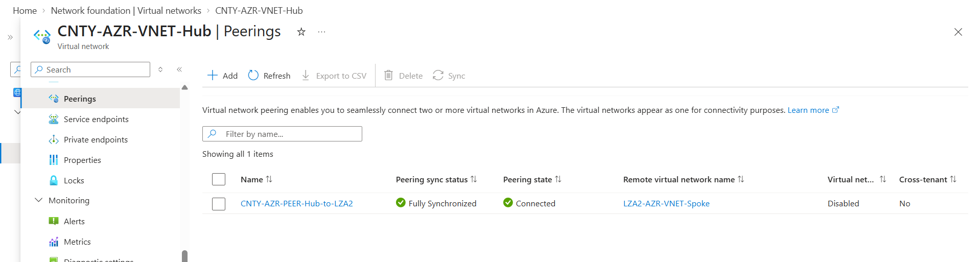The width and height of the screenshot is (980, 262).
Task: Click the resource menu scrollbar up arrow
Action: pos(184,87)
